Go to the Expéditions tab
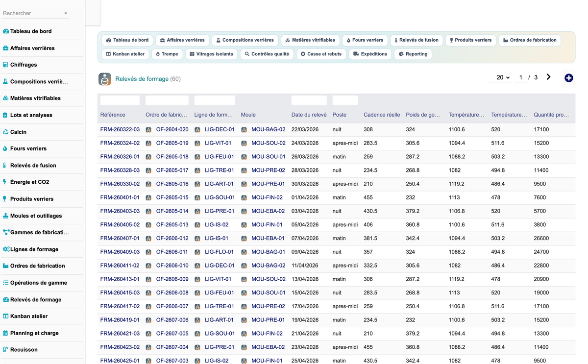 tap(370, 54)
